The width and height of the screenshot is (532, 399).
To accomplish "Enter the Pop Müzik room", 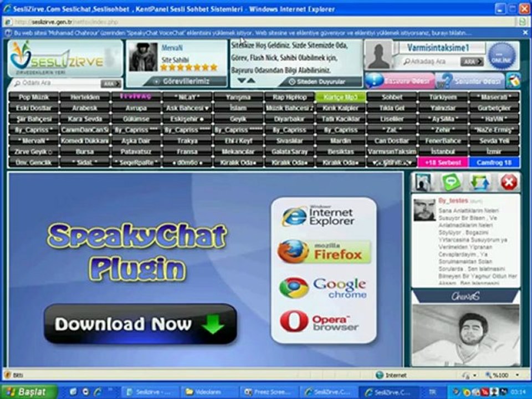I will coord(34,97).
